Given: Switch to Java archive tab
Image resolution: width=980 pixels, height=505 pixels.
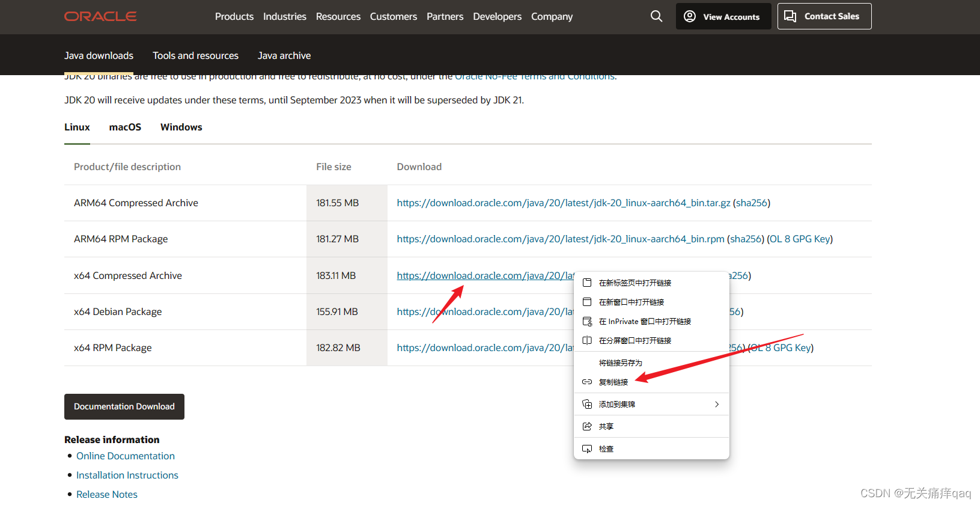Looking at the screenshot, I should point(284,55).
